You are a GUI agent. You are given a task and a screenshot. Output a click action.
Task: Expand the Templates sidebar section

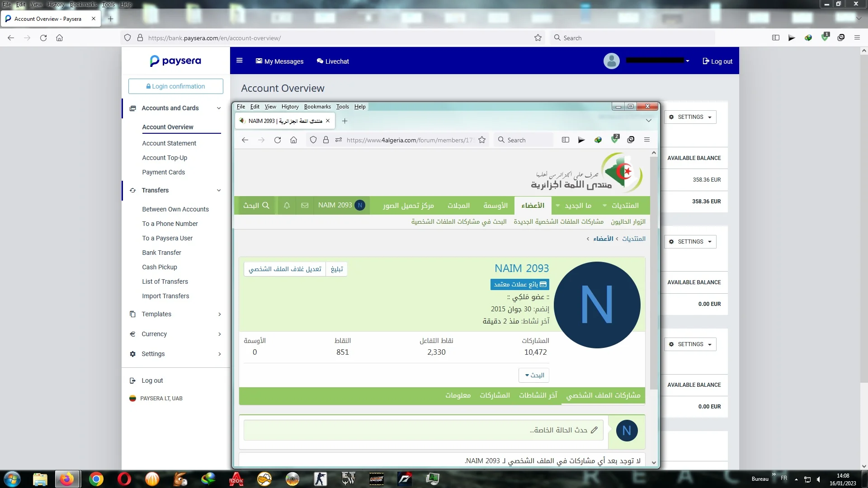pos(220,314)
